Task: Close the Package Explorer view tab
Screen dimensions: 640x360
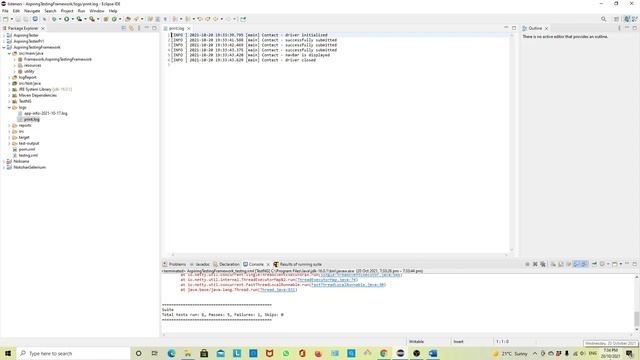Action: pos(43,29)
